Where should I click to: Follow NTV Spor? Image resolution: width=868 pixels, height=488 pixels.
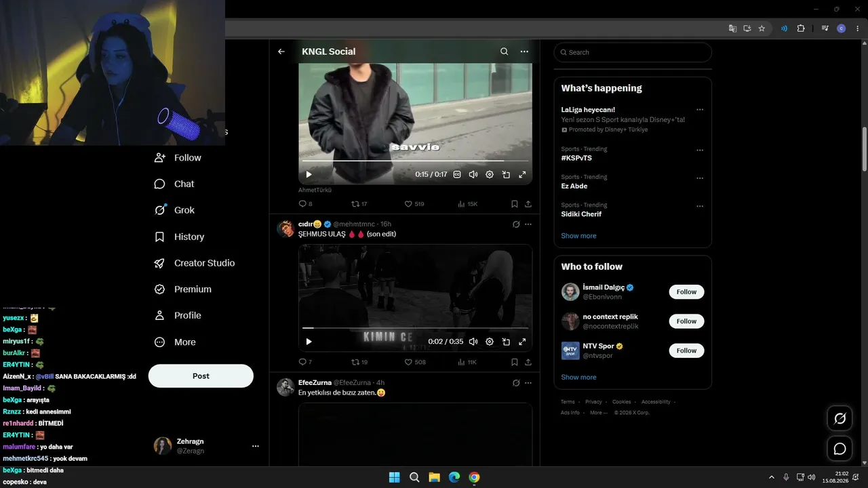click(x=686, y=350)
